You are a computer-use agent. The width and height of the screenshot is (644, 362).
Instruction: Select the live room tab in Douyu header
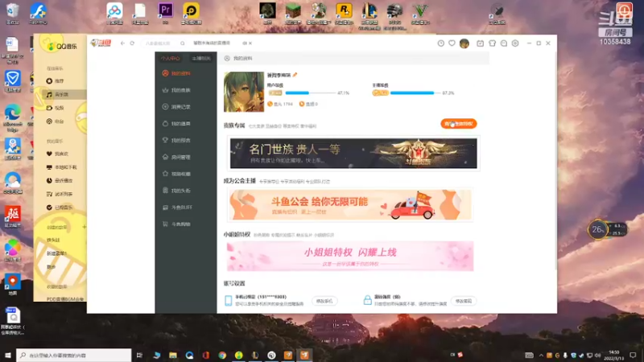coord(212,43)
